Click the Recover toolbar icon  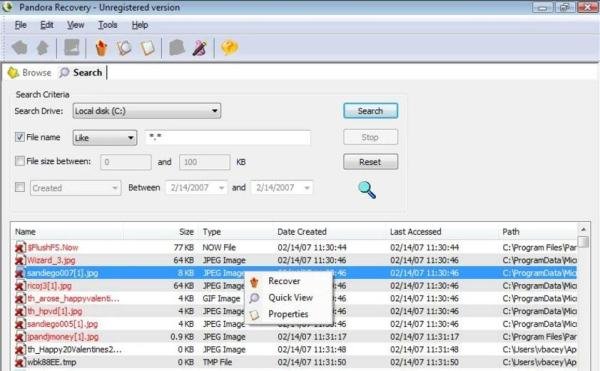(101, 48)
